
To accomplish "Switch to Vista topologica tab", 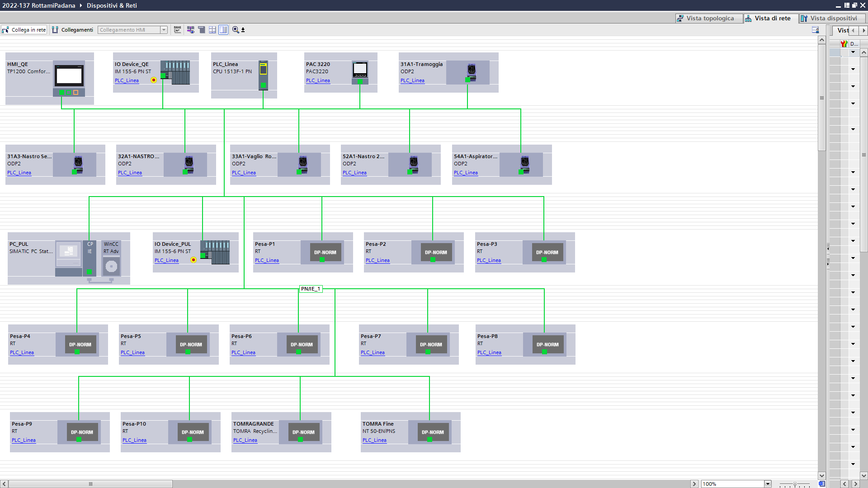I will 709,18.
